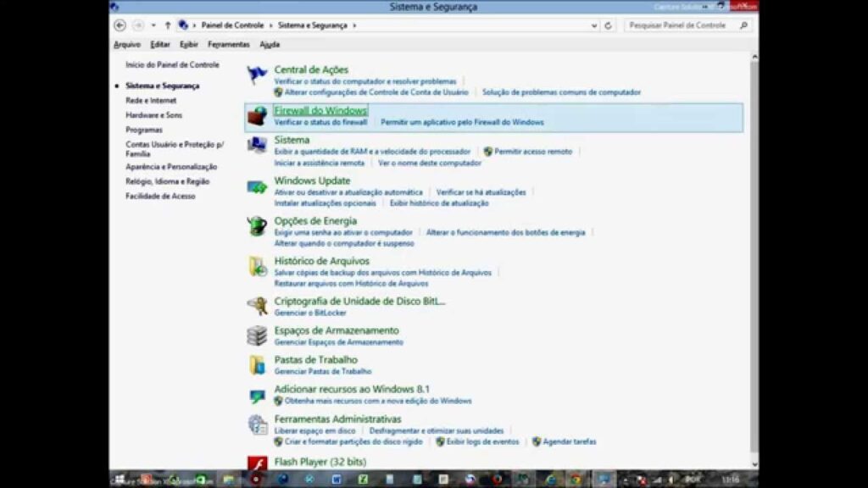Screen dimensions: 868x488
Task: Click the vertical scrollbar up arrow
Action: click(x=754, y=57)
